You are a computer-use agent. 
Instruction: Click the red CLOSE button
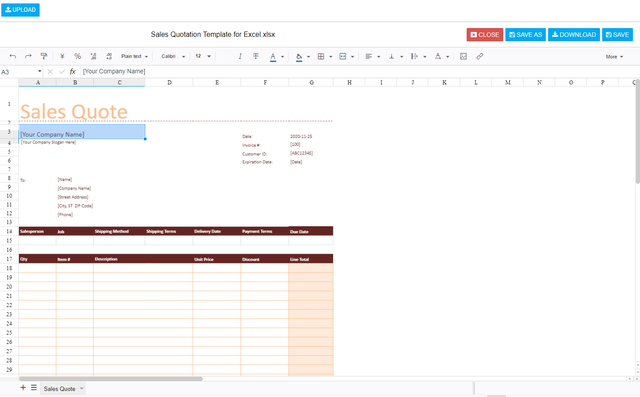tap(484, 35)
